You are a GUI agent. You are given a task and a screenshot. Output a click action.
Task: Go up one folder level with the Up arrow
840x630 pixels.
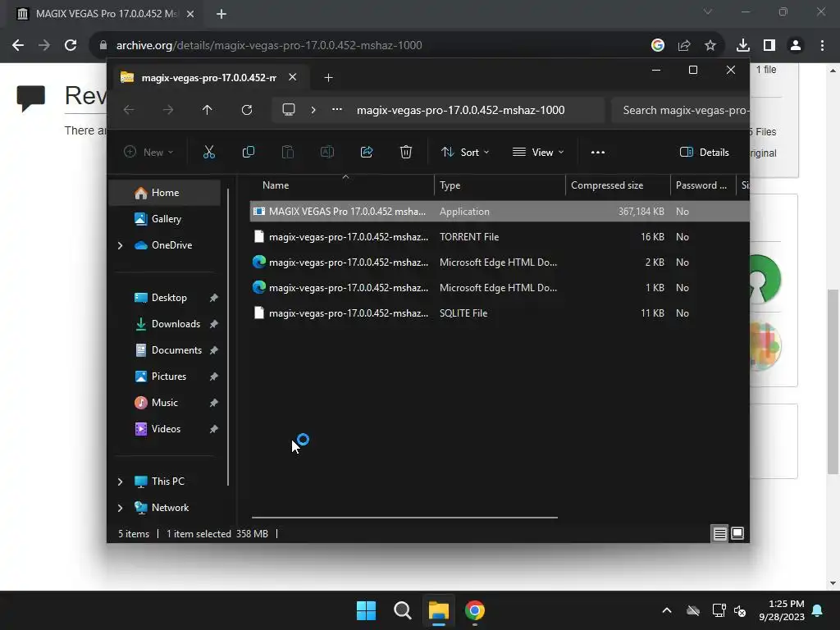coord(208,110)
